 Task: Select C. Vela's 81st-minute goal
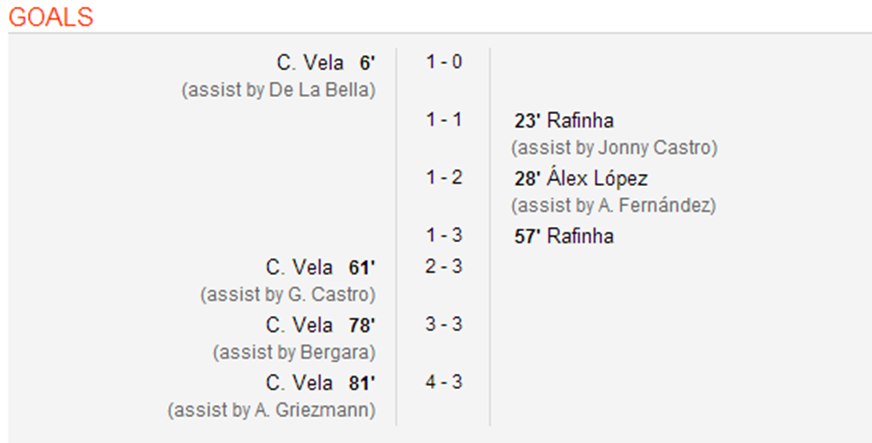click(320, 383)
